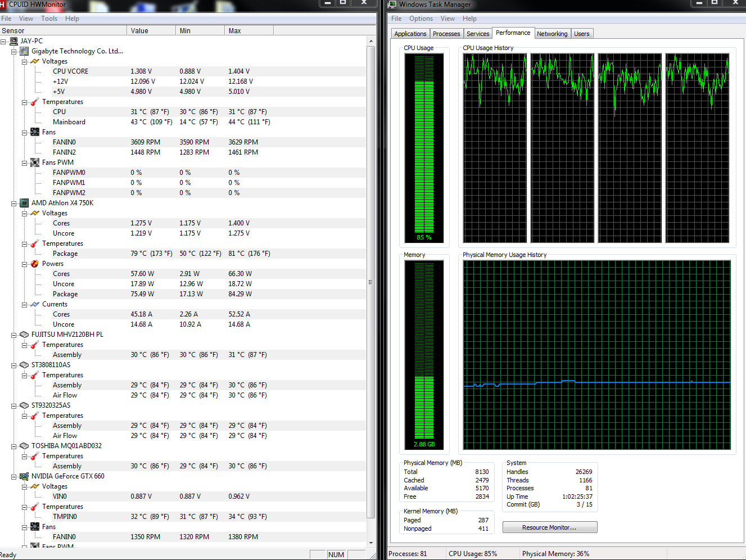
Task: Open the Resource Monitor
Action: 550,527
